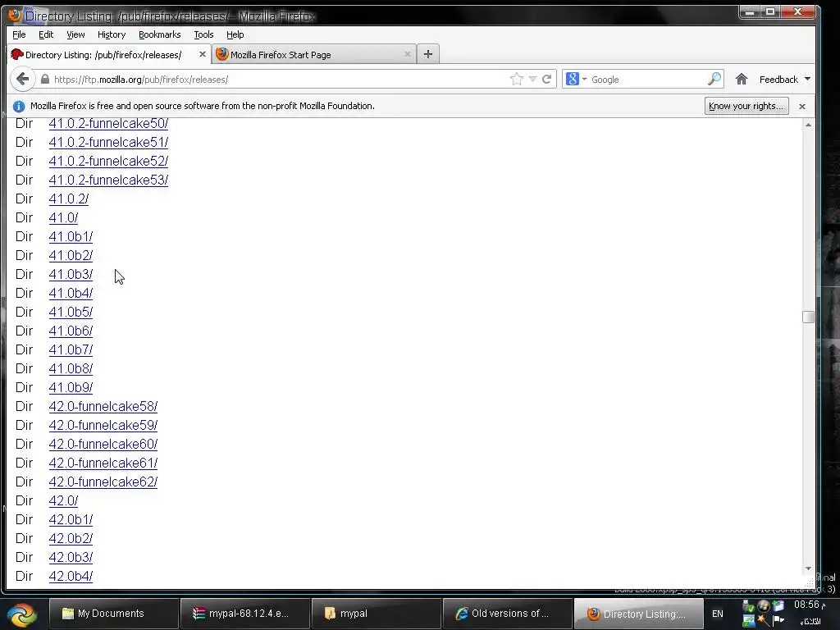The width and height of the screenshot is (840, 630).
Task: Open the History menu
Action: [x=112, y=34]
